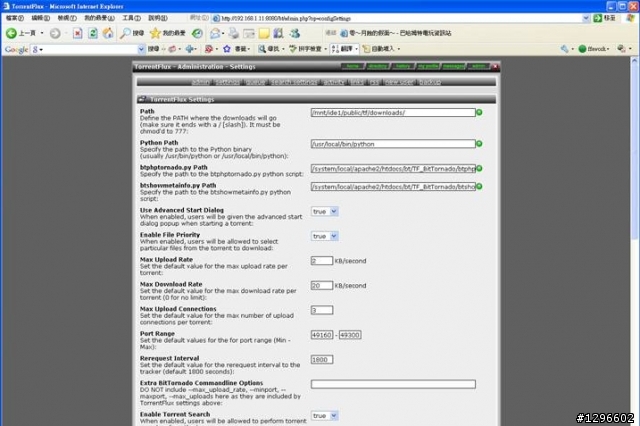This screenshot has height=426, width=640.
Task: Click the Google toolbar Find magnifier icon
Action: pyautogui.click(x=262, y=49)
